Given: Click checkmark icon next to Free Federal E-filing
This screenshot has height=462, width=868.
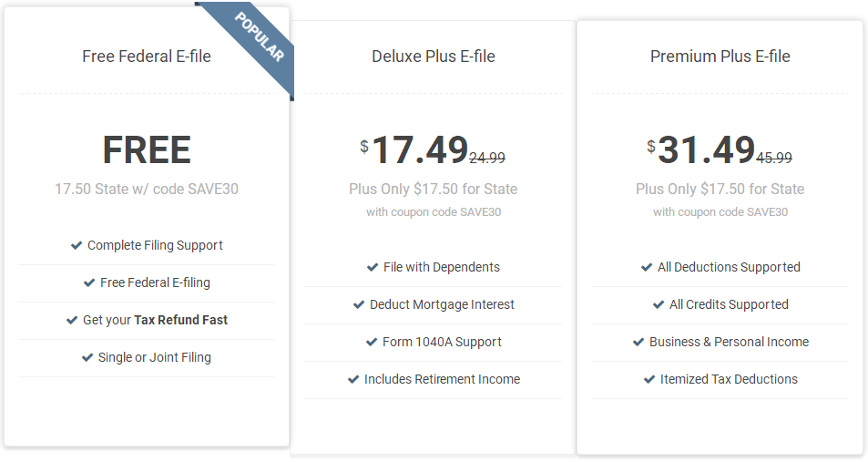Looking at the screenshot, I should [89, 282].
